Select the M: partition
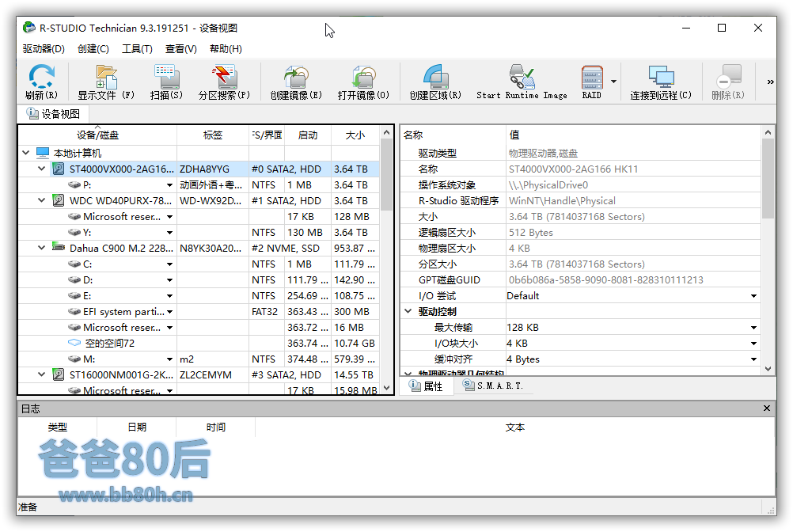793x532 pixels. click(x=199, y=359)
